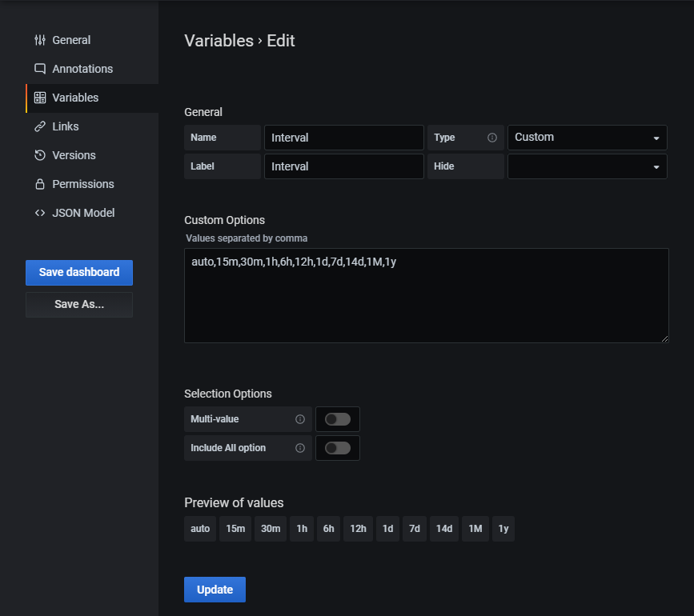Focus the Custom Options values textarea
Screen dimensions: 694x616
pos(426,295)
